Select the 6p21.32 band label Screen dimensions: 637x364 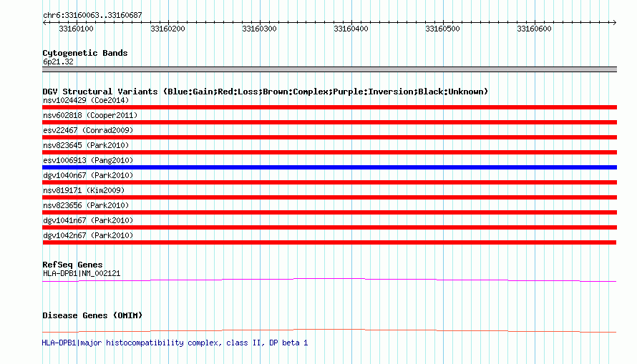pos(58,62)
